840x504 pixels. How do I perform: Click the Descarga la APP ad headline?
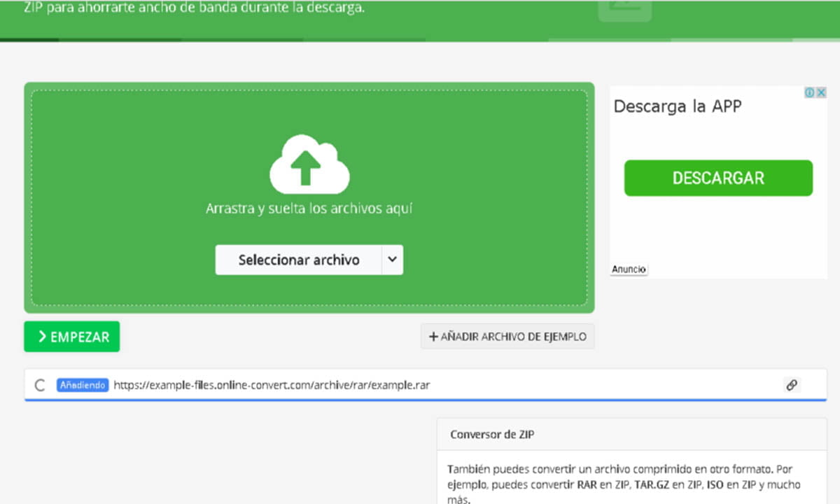[x=677, y=106]
